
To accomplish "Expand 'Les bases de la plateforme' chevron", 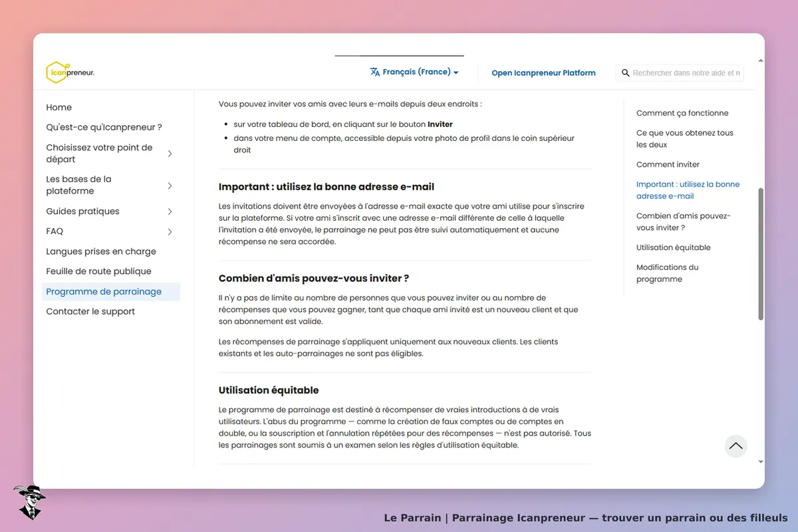I will [170, 186].
